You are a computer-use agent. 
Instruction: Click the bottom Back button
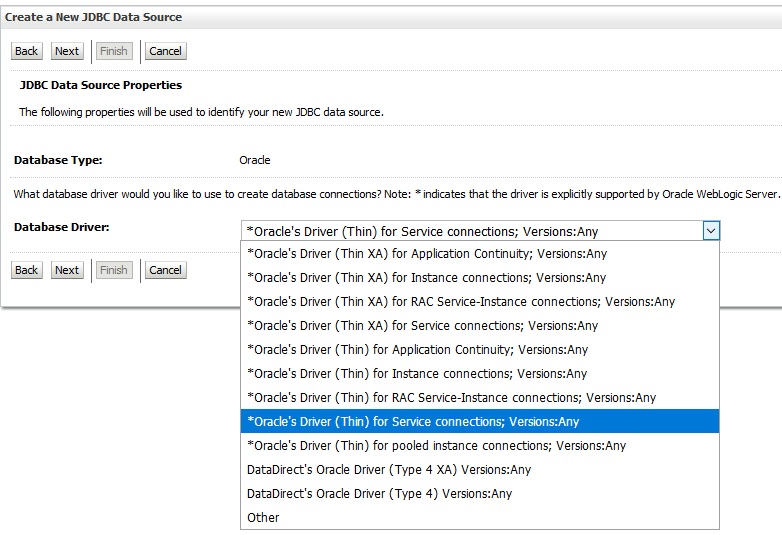(x=26, y=270)
